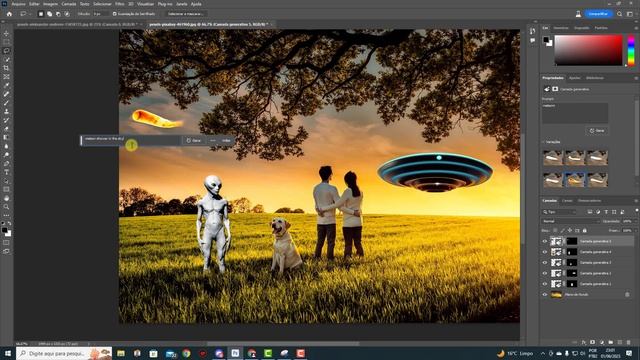Open the Properties panel options menu
The image size is (640, 360).
point(636,78)
